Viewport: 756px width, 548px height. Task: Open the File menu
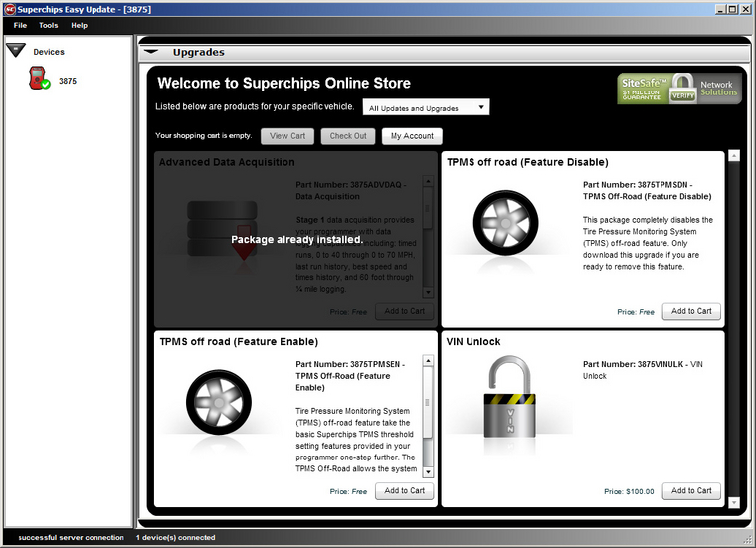click(x=20, y=25)
